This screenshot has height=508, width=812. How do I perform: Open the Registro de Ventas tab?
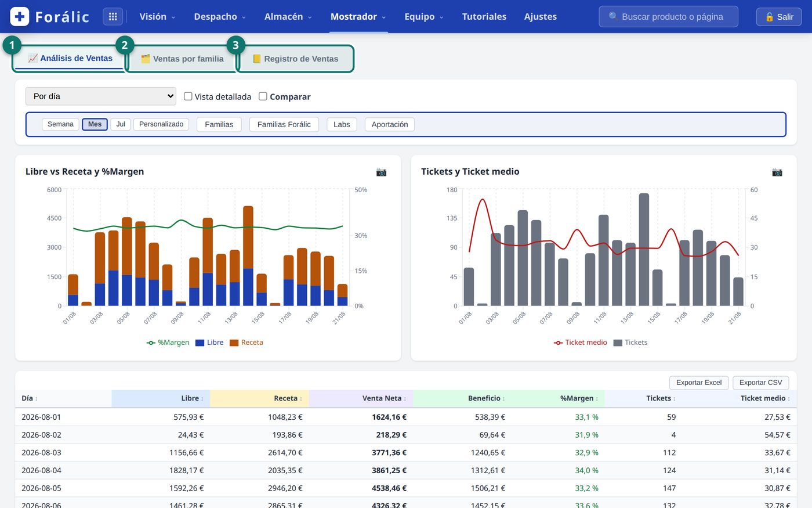[x=295, y=59]
